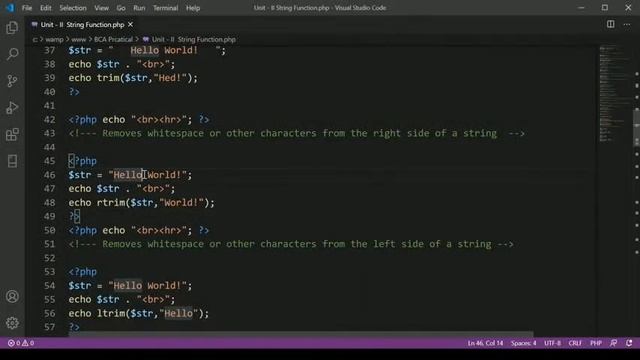Open the Go menu

point(121,8)
